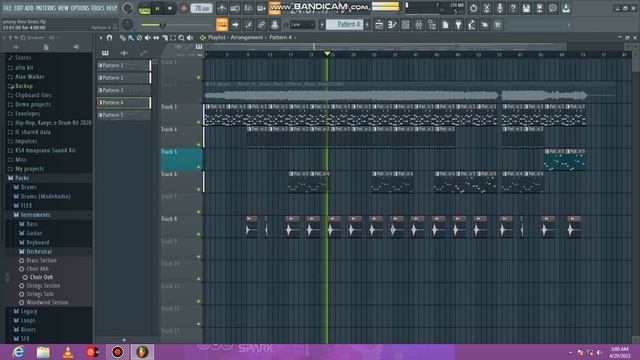The image size is (640, 360).
Task: Open the Mixer from main toolbar
Action: click(x=419, y=25)
